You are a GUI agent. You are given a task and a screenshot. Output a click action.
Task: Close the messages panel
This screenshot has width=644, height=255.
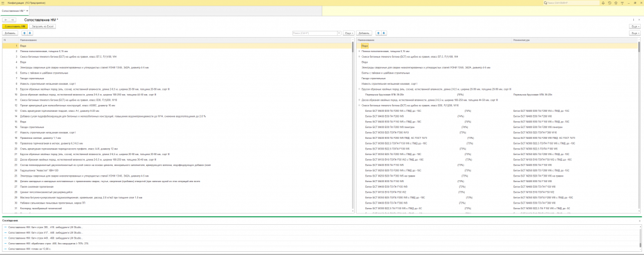click(640, 220)
